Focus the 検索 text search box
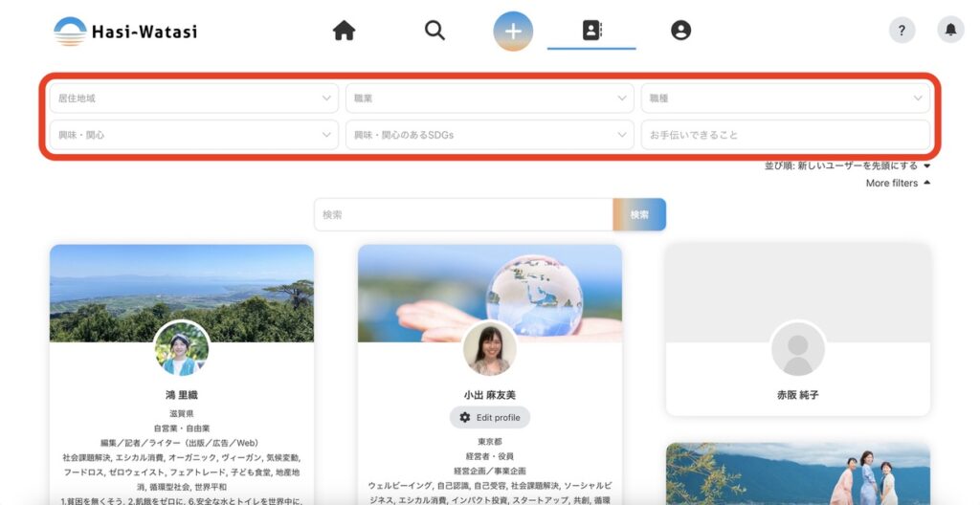This screenshot has height=505, width=980. click(x=463, y=214)
